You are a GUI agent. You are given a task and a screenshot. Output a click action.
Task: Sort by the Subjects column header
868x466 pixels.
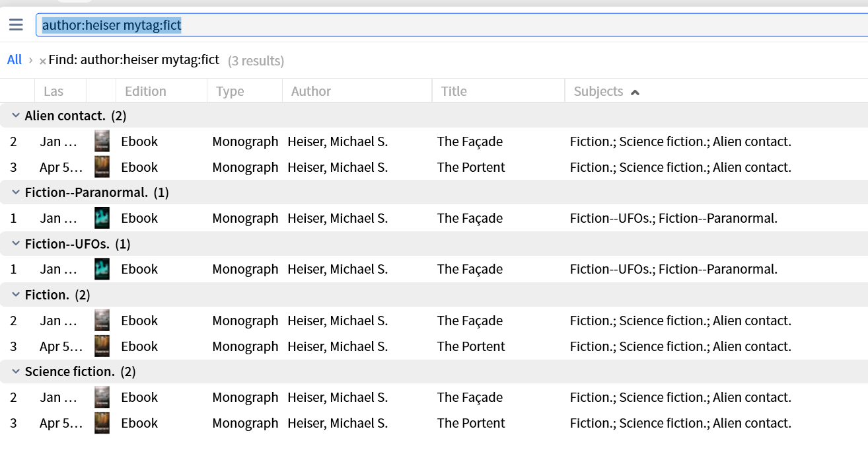(598, 91)
